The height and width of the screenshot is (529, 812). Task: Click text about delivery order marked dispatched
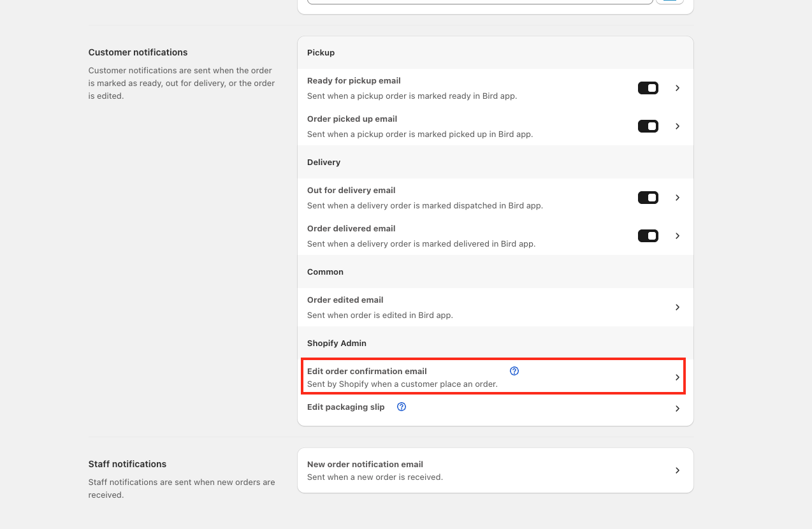click(x=425, y=206)
